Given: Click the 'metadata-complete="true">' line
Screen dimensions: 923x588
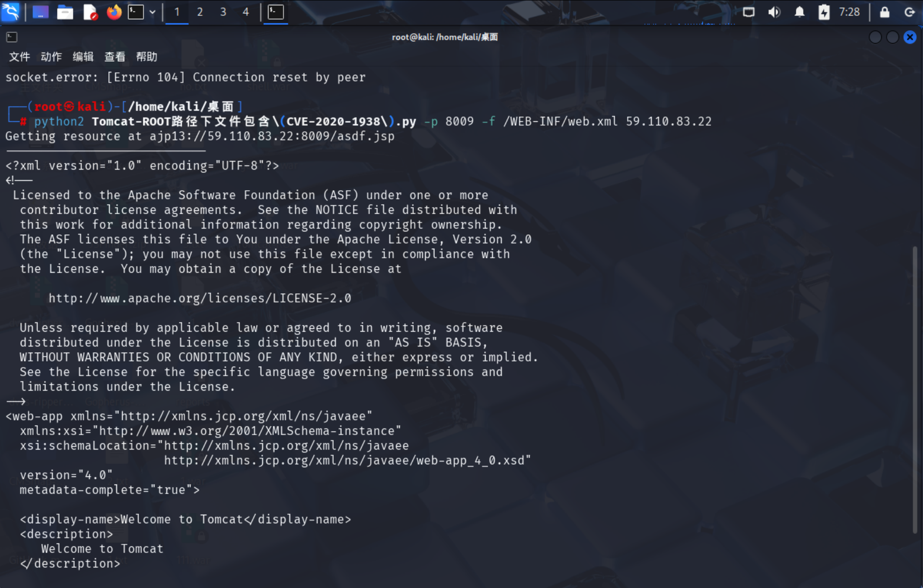Looking at the screenshot, I should tap(110, 490).
